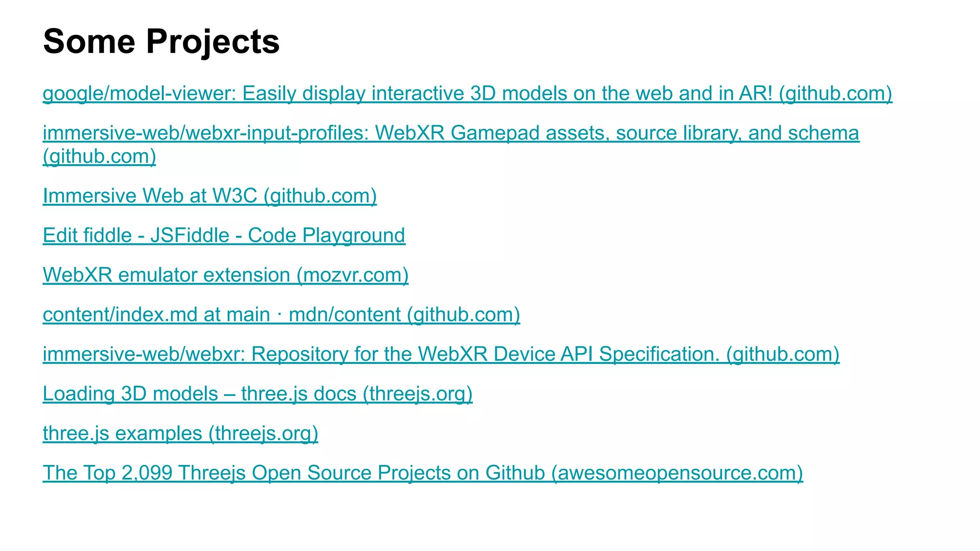Open the Edit fiddle JSFiddle link
The image size is (980, 551).
coord(224,235)
